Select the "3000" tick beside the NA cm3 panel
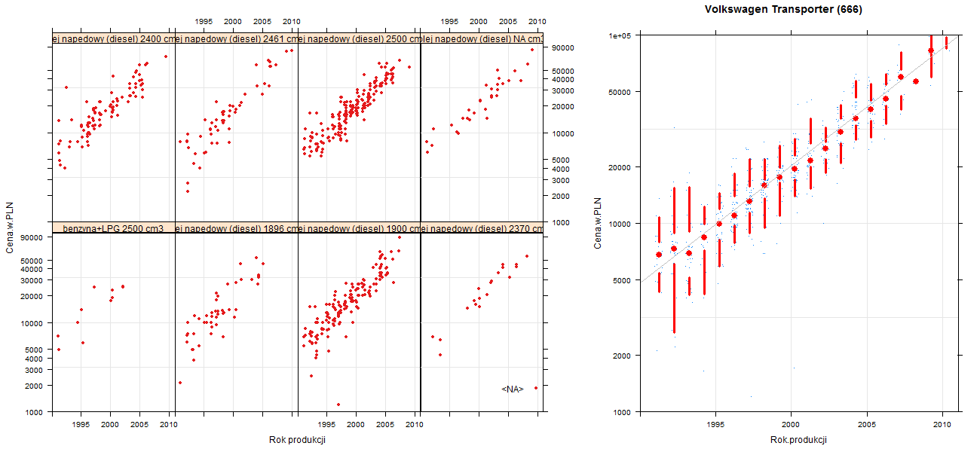Viewport: 980px width, 452px height. [562, 180]
